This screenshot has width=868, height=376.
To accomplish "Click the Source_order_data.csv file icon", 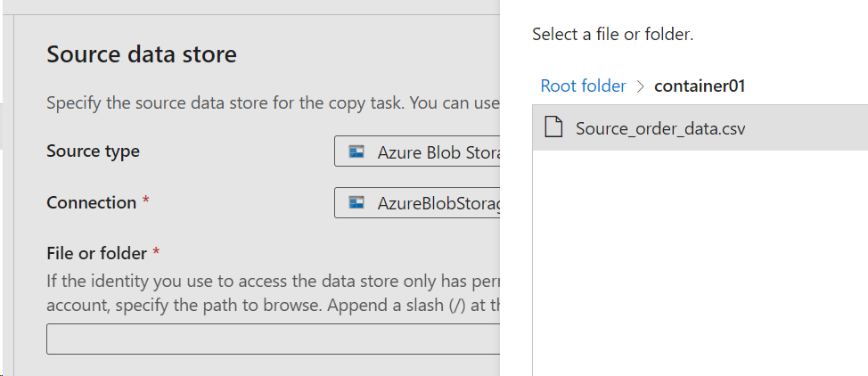I will (x=553, y=128).
